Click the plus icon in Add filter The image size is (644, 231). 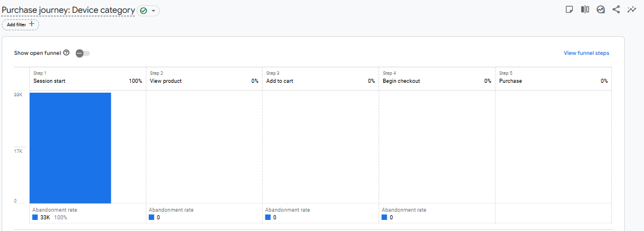[32, 24]
